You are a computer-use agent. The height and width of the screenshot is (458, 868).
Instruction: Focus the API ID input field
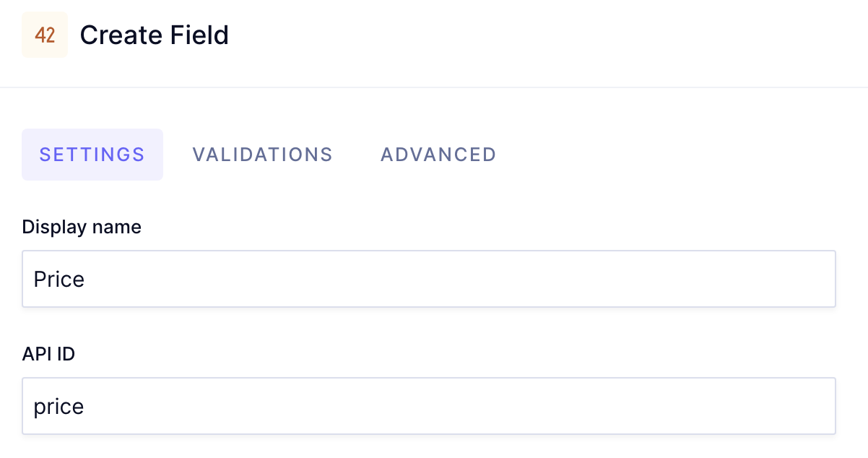pyautogui.click(x=429, y=406)
